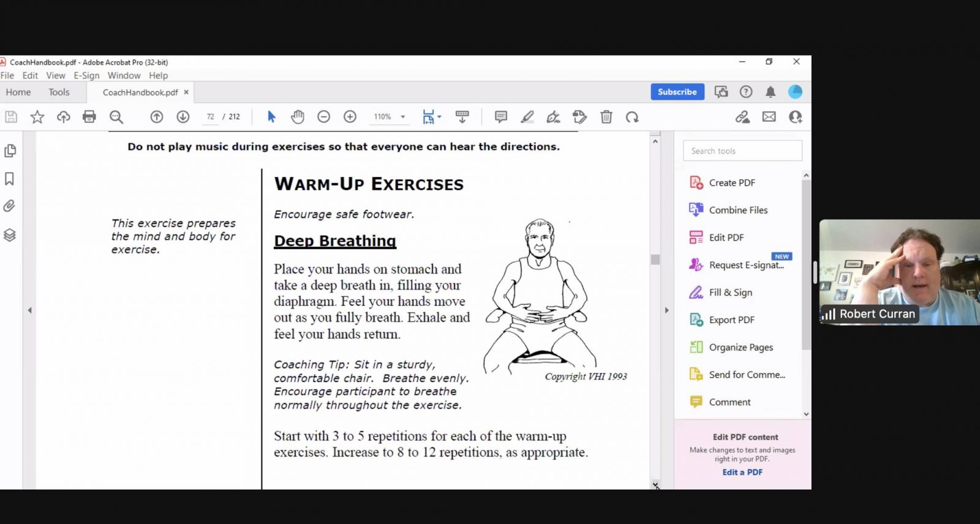Click the Zoom in plus icon
The height and width of the screenshot is (524, 980).
[350, 117]
